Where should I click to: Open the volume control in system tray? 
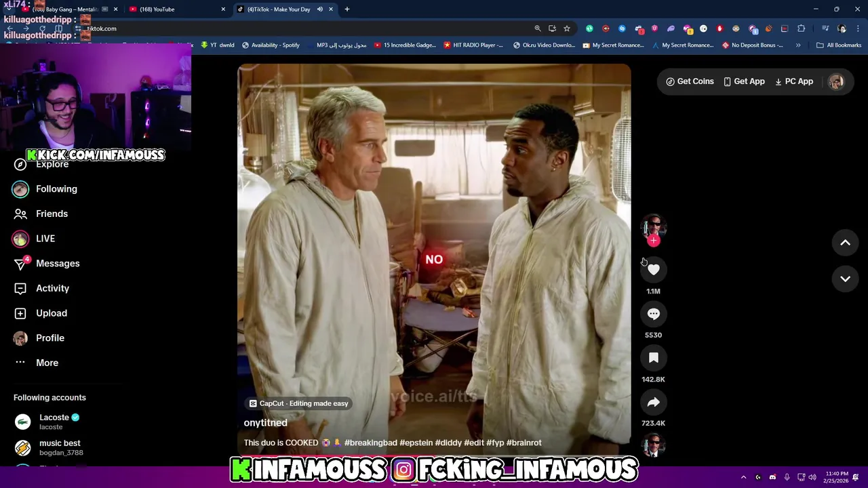812,477
